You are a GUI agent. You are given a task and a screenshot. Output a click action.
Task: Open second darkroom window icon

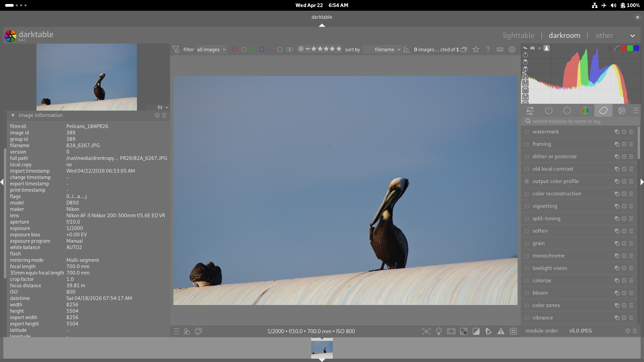point(198,331)
